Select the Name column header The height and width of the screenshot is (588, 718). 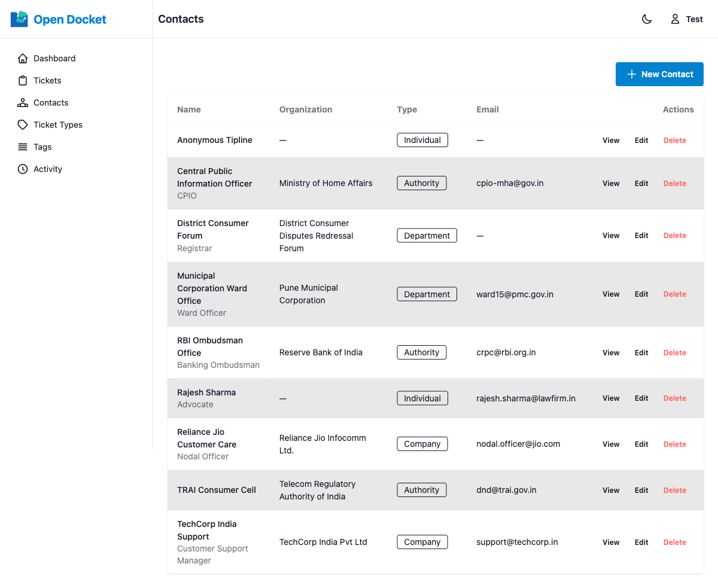click(189, 109)
